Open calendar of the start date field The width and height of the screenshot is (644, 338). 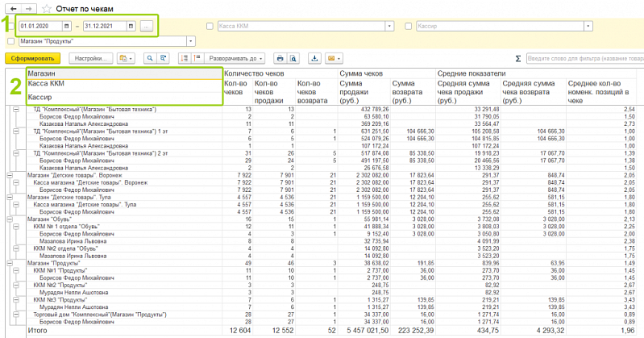(x=68, y=27)
